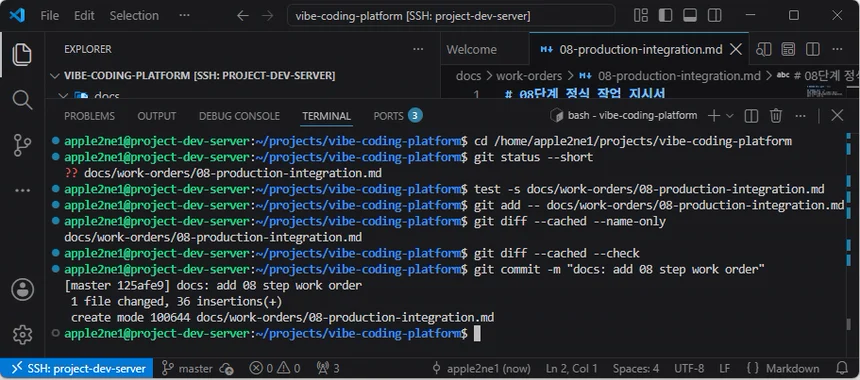Open notifications bell icon
Viewport: 860px width, 380px height.
(842, 368)
